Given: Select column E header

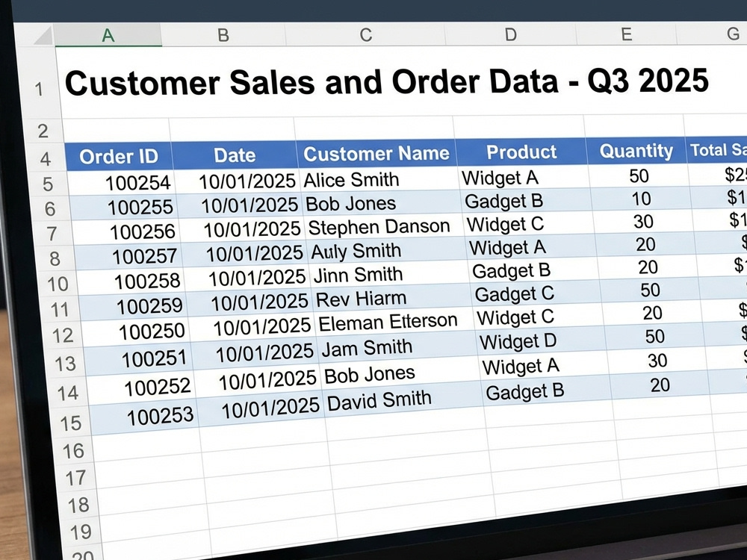Looking at the screenshot, I should tap(626, 34).
